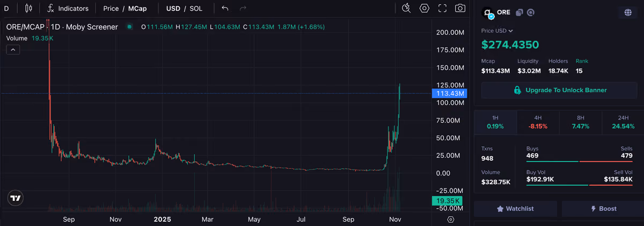Enter fullscreen chart mode
This screenshot has height=226, width=644.
tap(443, 8)
